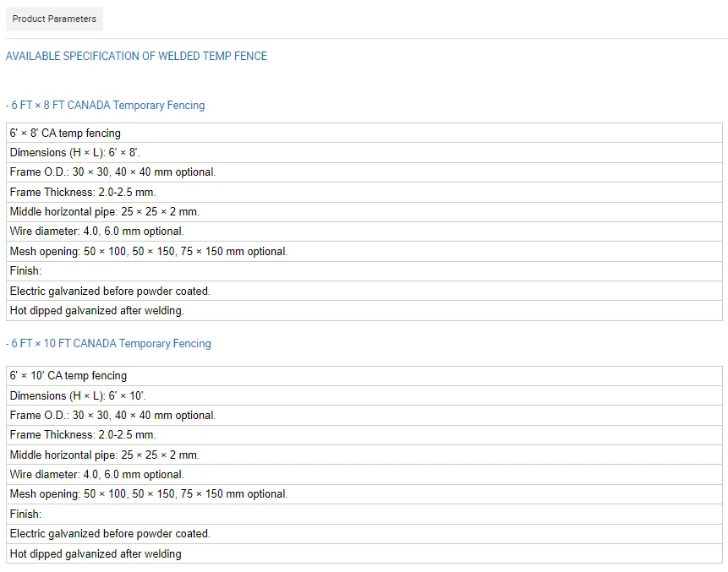
Task: Select Frame Thickness row in the 8 FT table
Action: (83, 193)
